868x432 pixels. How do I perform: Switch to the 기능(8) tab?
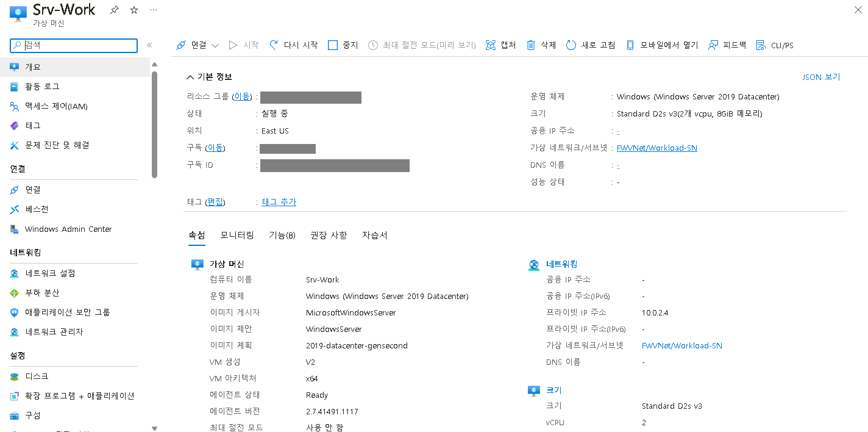coord(282,236)
